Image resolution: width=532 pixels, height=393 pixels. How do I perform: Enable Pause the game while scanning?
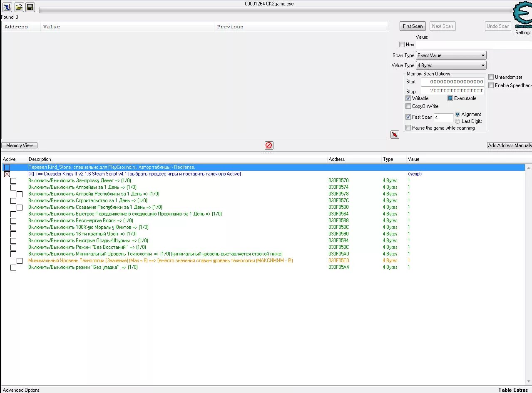[x=408, y=128]
